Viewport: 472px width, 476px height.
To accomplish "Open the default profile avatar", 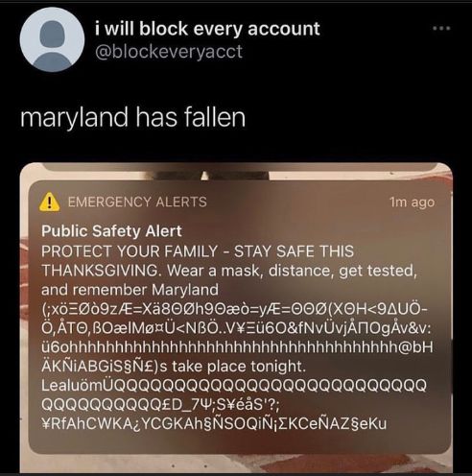I will (x=52, y=39).
